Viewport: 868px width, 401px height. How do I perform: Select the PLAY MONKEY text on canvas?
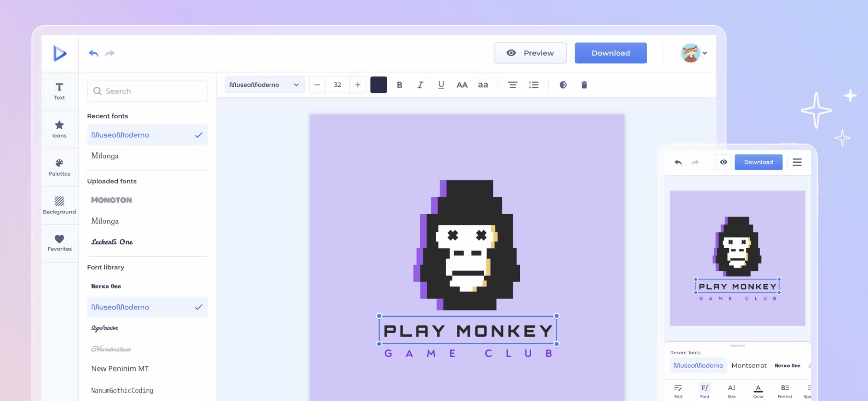[468, 330]
